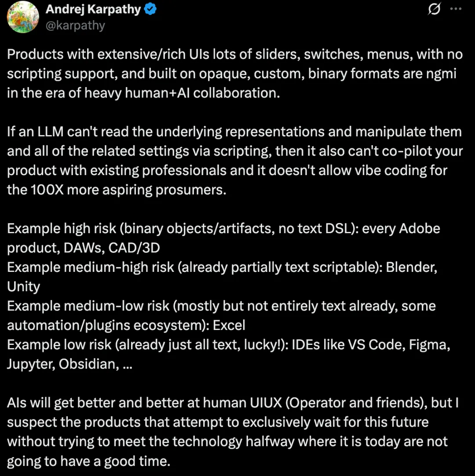Click the word "Unity" in the tweet

tap(23, 286)
